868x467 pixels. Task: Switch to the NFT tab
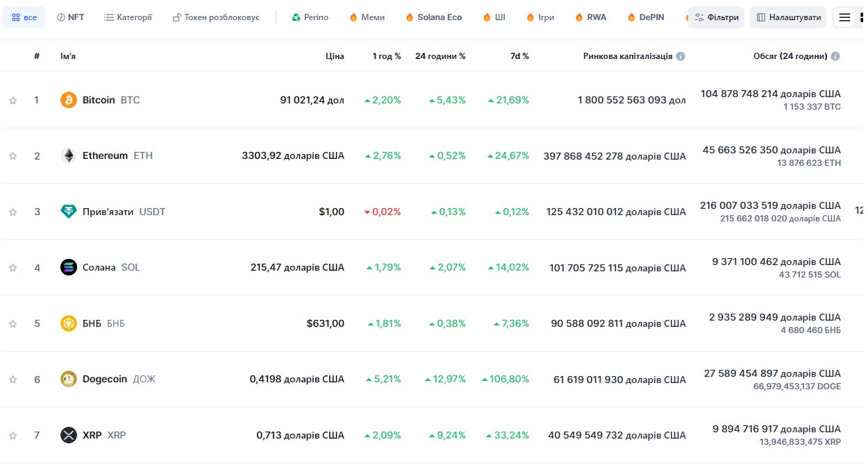(x=70, y=17)
